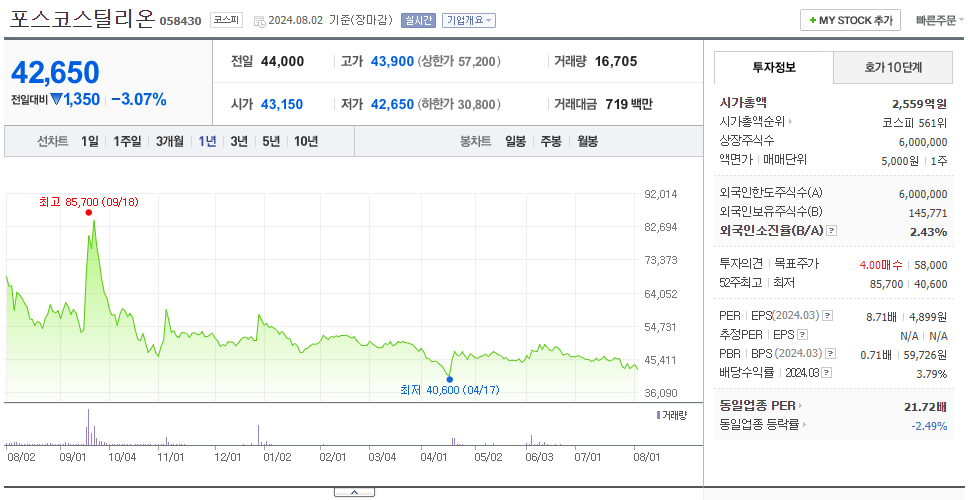Click the 코스피 561위 ranking text
This screenshot has width=968, height=500.
915,122
